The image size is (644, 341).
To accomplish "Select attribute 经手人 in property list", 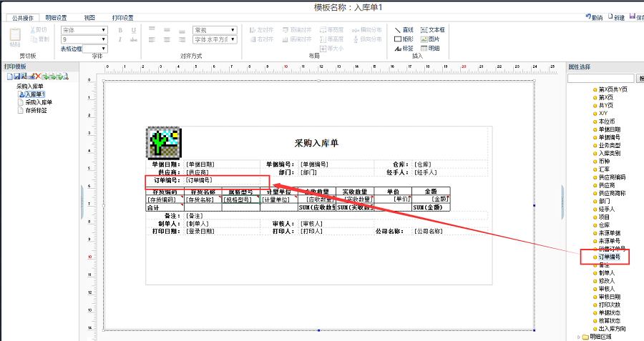I will click(x=607, y=209).
